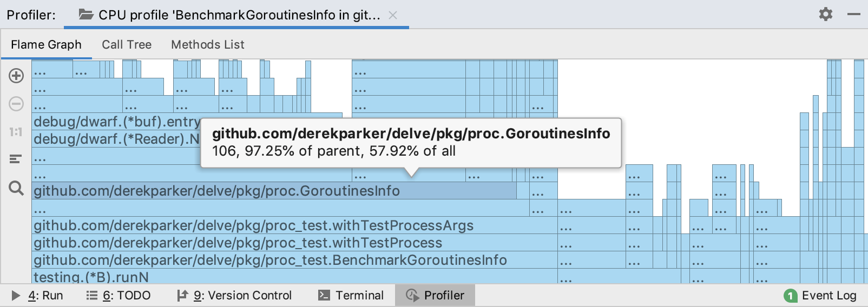
Task: Open the Terminal tool window
Action: click(351, 296)
